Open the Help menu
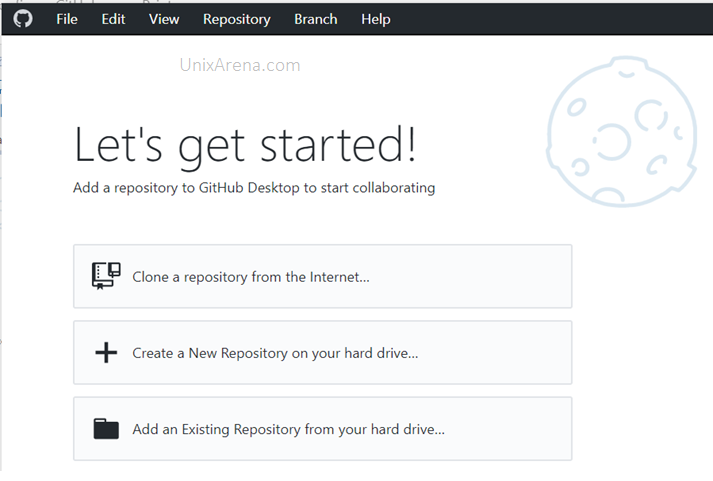This screenshot has height=481, width=713. pyautogui.click(x=376, y=20)
